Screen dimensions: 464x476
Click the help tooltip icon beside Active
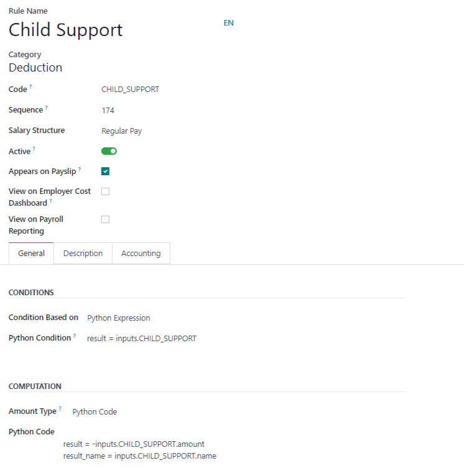34,149
